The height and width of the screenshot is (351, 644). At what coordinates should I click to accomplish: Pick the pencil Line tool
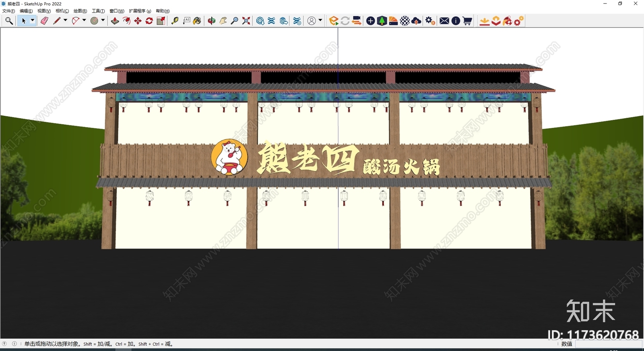click(57, 21)
